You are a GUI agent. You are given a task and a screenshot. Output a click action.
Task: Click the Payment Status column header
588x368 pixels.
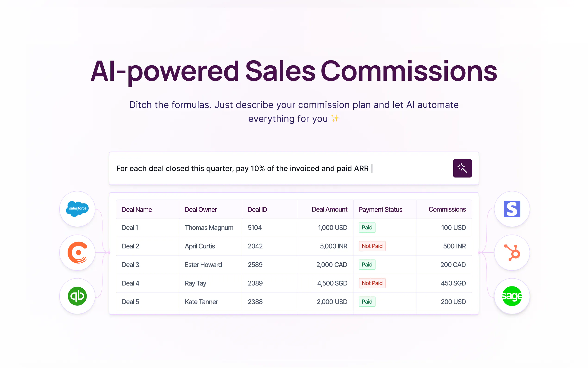(x=380, y=209)
